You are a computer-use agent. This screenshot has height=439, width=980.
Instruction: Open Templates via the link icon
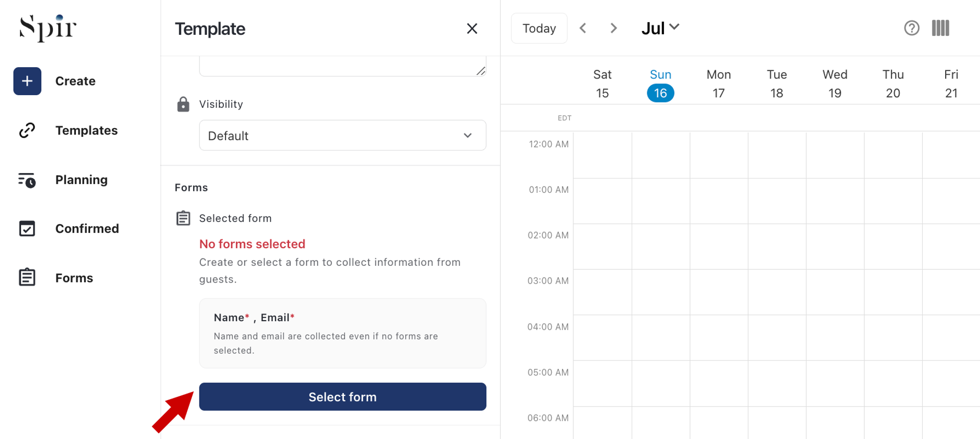[x=27, y=130]
